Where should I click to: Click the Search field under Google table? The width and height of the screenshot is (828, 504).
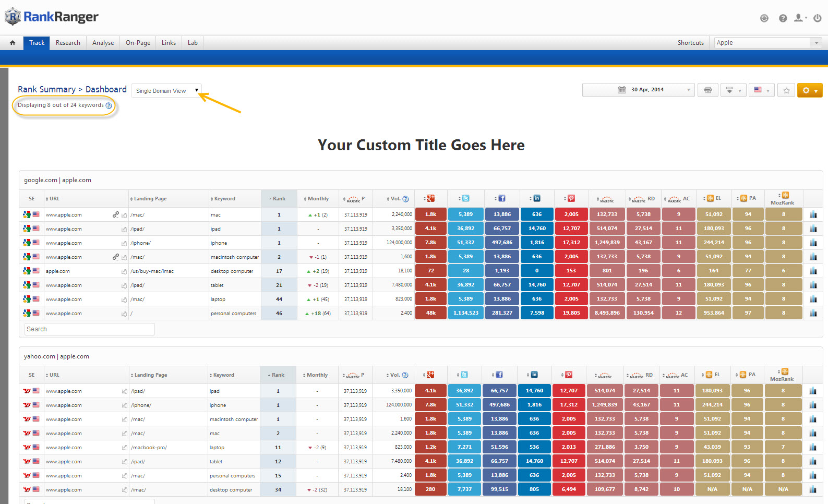(x=89, y=329)
